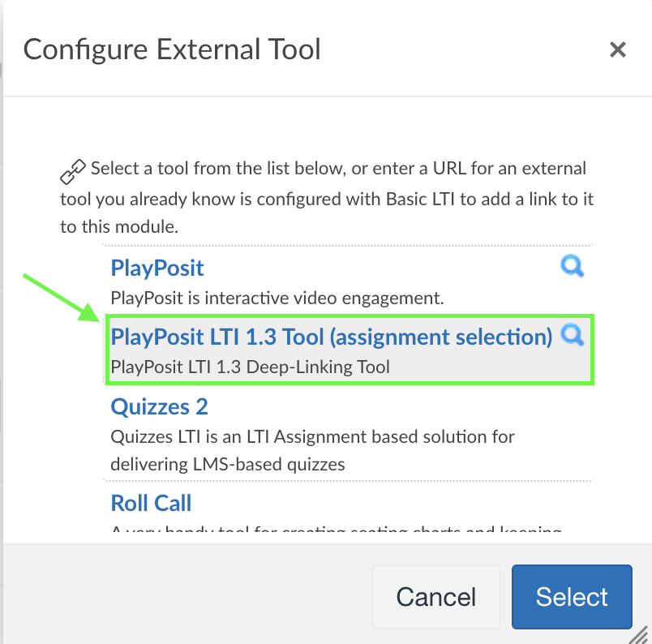Image resolution: width=652 pixels, height=644 pixels.
Task: Select the PlayPosit tool link
Action: [157, 268]
